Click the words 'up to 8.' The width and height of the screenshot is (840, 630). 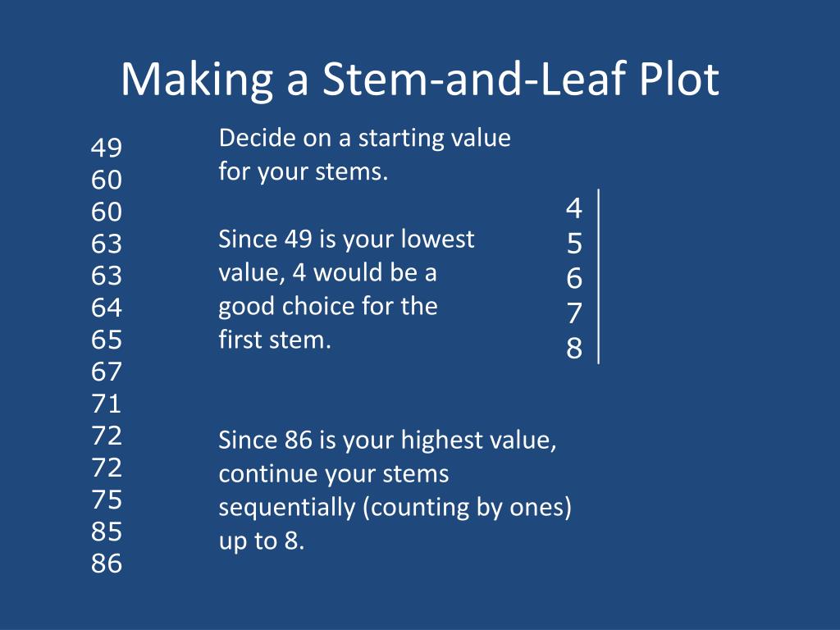262,541
